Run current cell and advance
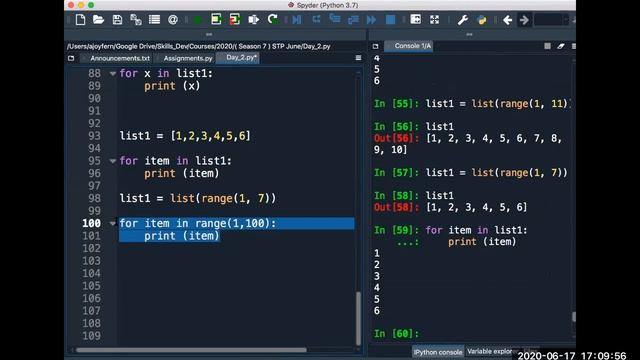This screenshot has height=360, width=640. pos(235,19)
